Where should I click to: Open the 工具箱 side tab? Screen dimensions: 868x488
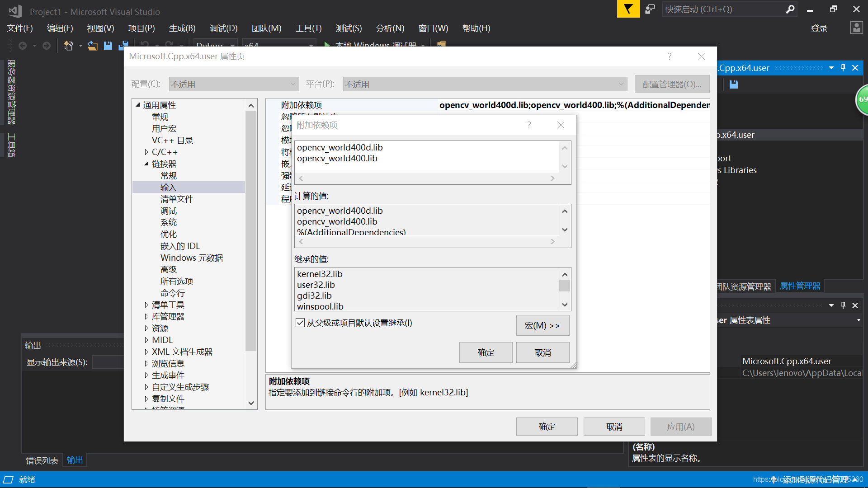click(11, 145)
